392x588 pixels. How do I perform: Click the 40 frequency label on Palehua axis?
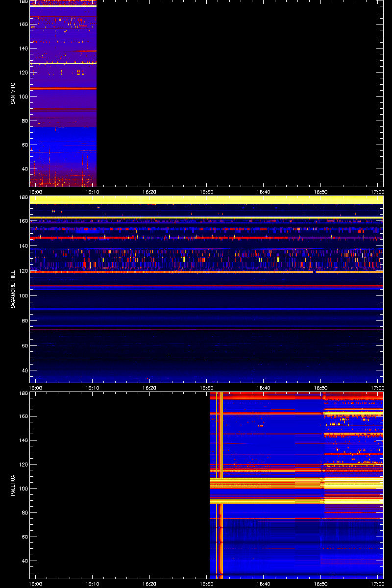tap(24, 561)
